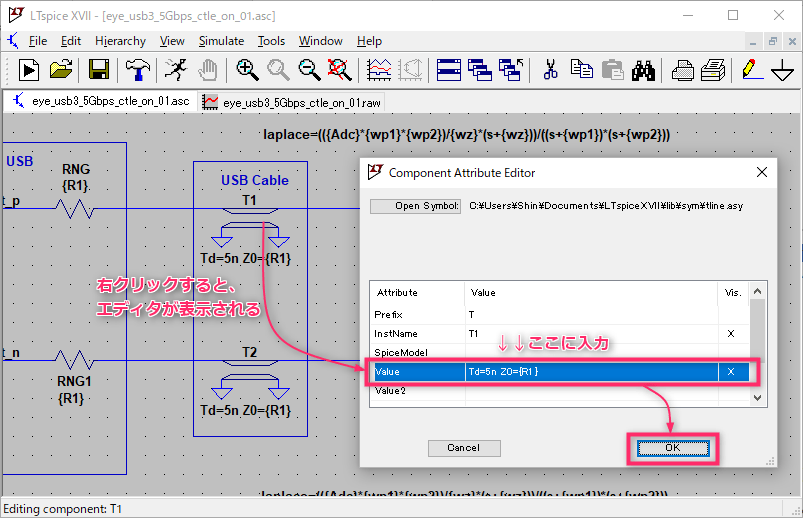Click the Zoom In magnifier
803x518 pixels.
pos(247,70)
